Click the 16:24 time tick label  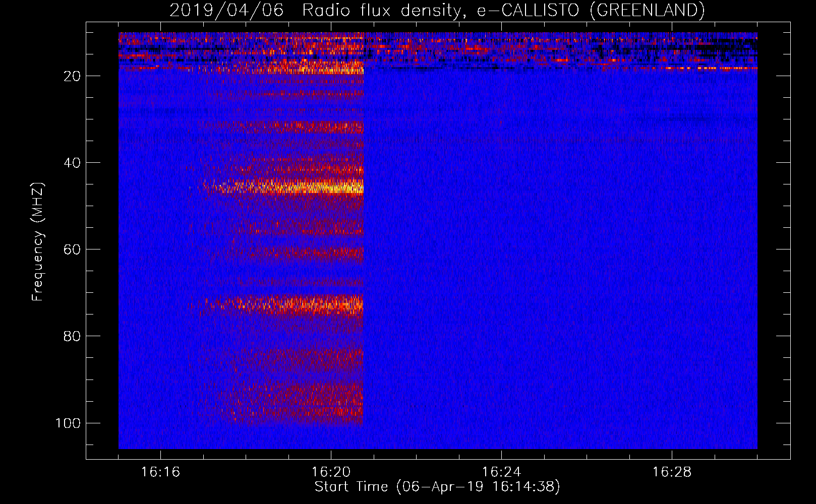pyautogui.click(x=501, y=472)
